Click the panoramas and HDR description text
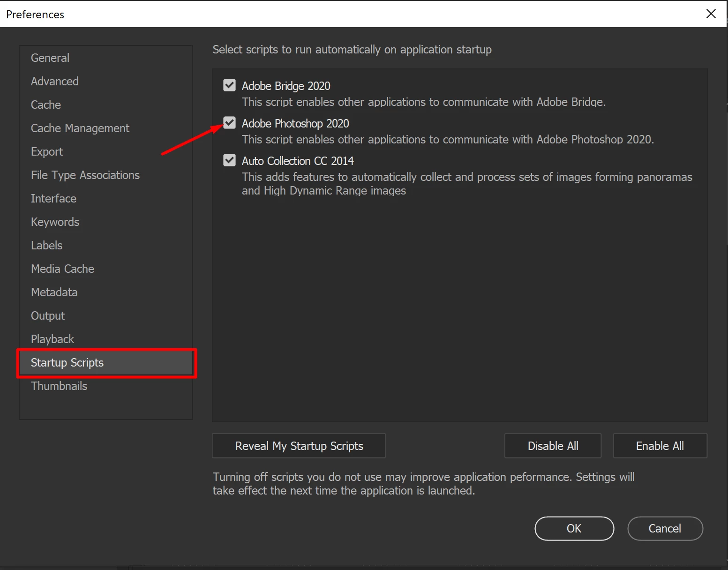This screenshot has height=570, width=728. pyautogui.click(x=467, y=184)
